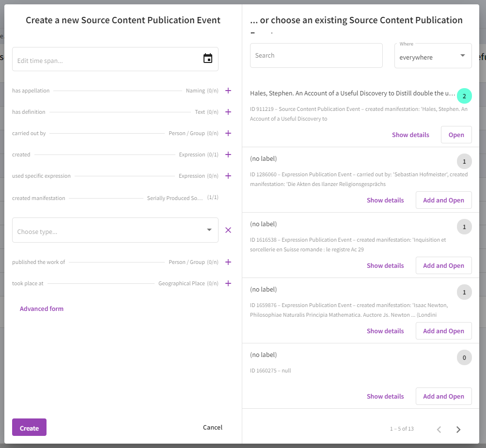Image resolution: width=486 pixels, height=448 pixels.
Task: Open the calendar picker for time span
Action: [x=208, y=58]
